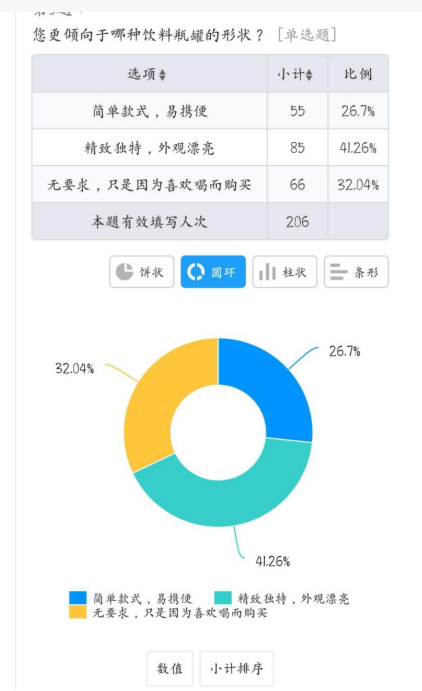Sort by the 小计 column arrows
Screen dimensions: 422x691
click(309, 74)
